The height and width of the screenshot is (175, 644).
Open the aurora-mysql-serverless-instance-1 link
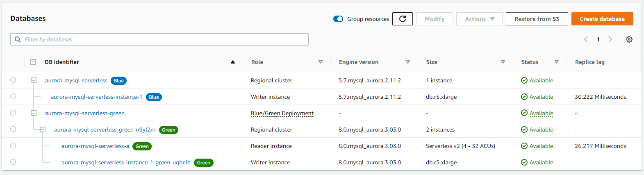[96, 97]
